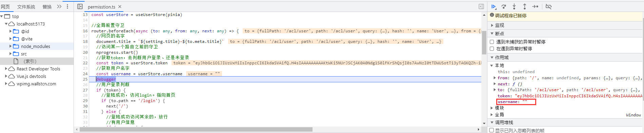Resume script execution in the debugger
This screenshot has width=644, height=133.
(x=494, y=6)
